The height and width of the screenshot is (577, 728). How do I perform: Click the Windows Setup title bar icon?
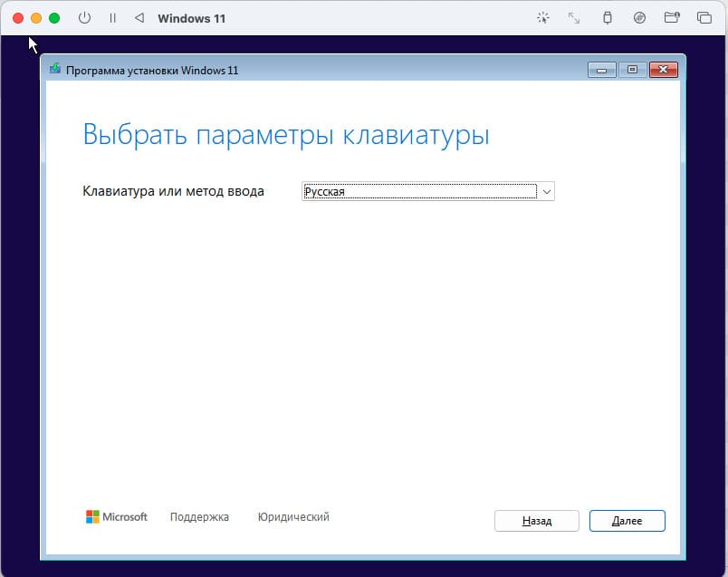coord(56,70)
